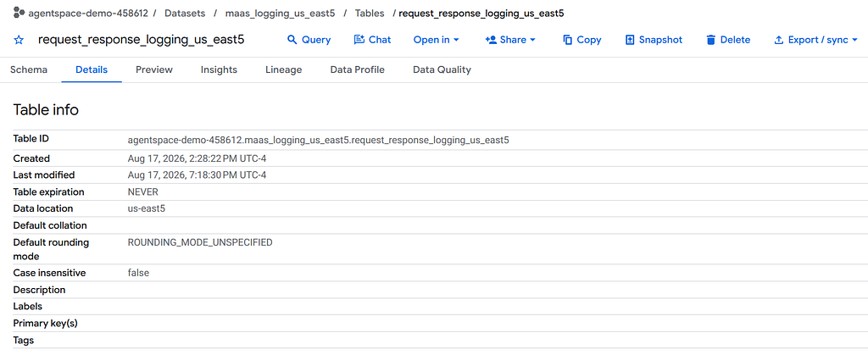This screenshot has width=868, height=355.
Task: Open the Chat button
Action: click(x=373, y=40)
